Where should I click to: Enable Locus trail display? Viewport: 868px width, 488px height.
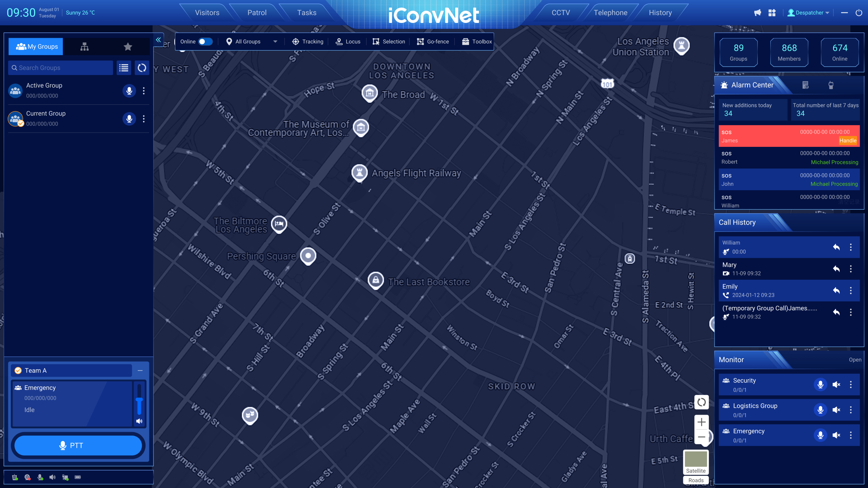pyautogui.click(x=348, y=42)
